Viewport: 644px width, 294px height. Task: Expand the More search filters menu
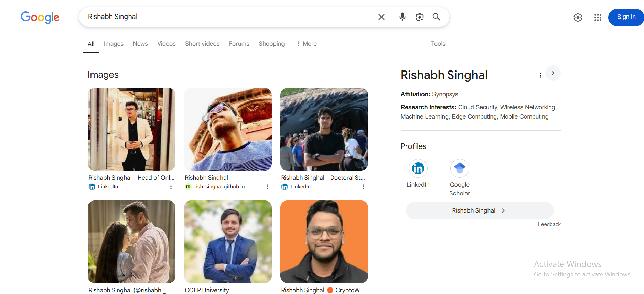pos(307,44)
